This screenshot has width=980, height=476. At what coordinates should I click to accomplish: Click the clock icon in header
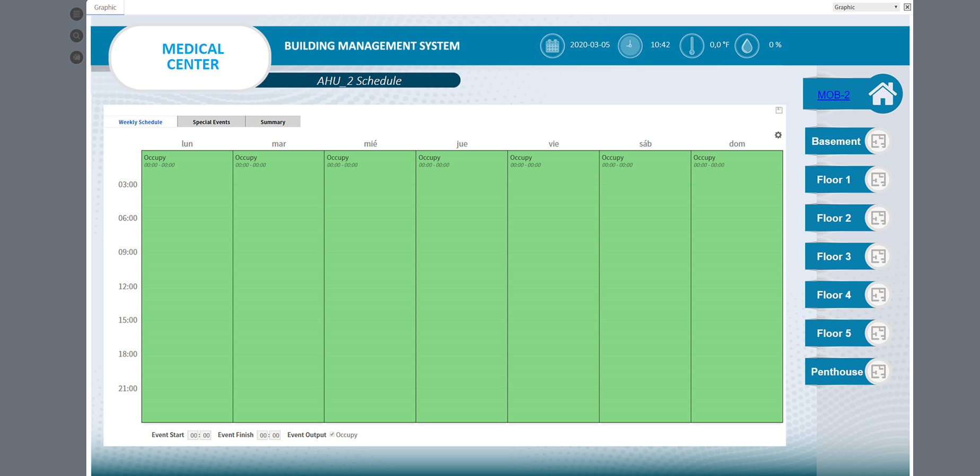(630, 46)
